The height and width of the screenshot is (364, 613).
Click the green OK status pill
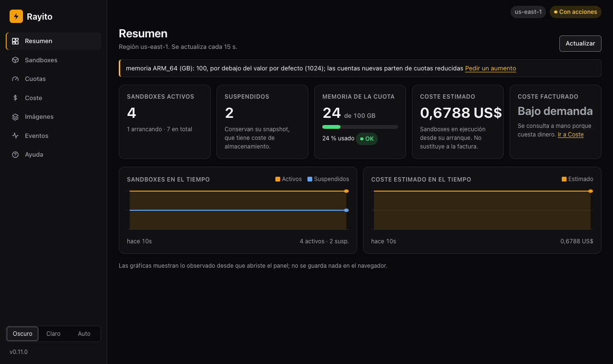pos(367,139)
